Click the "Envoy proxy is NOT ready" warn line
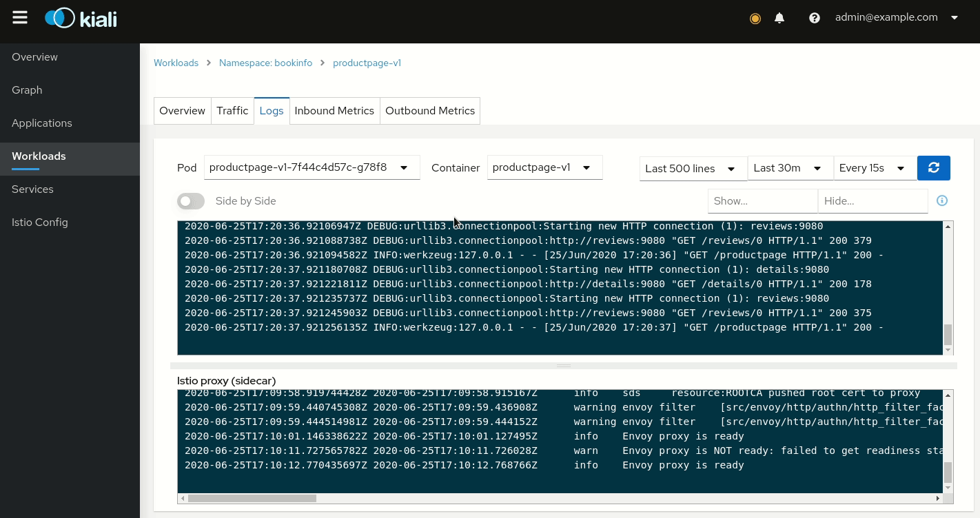This screenshot has width=980, height=518. click(x=563, y=450)
